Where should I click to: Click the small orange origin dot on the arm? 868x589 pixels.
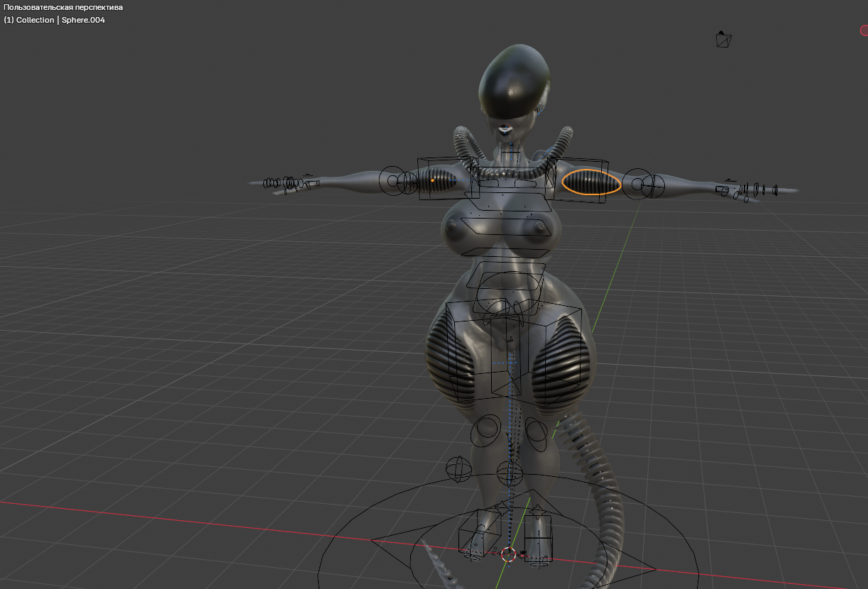click(x=432, y=180)
